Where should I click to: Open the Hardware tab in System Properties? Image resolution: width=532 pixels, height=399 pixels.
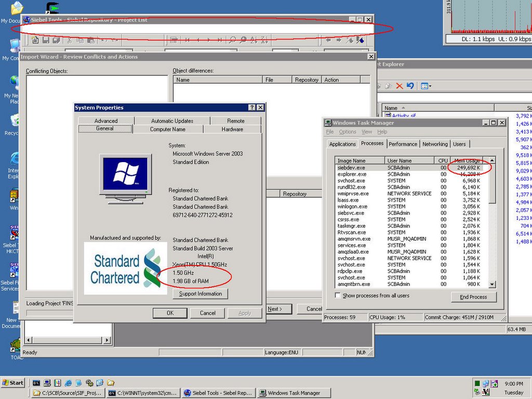tap(232, 129)
